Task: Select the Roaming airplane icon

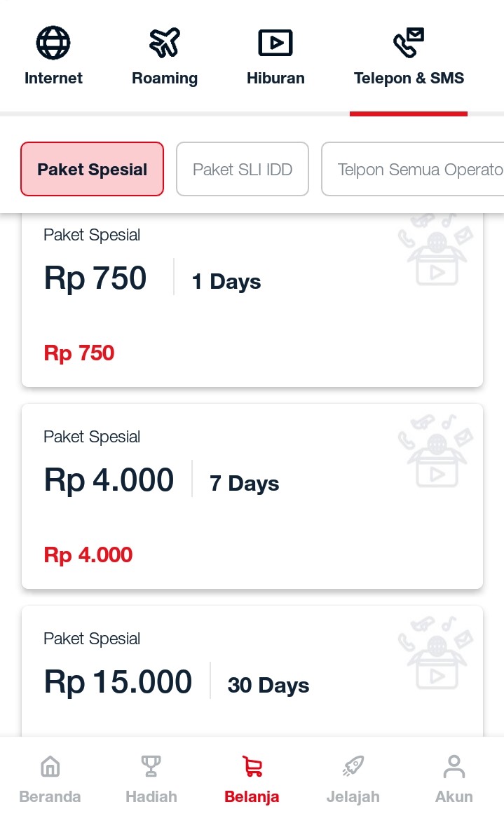Action: (x=165, y=42)
